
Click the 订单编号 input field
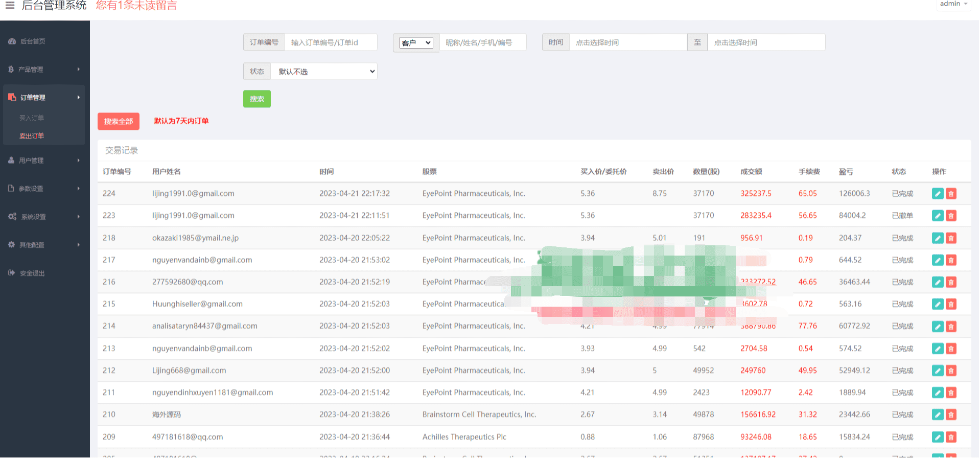(331, 42)
